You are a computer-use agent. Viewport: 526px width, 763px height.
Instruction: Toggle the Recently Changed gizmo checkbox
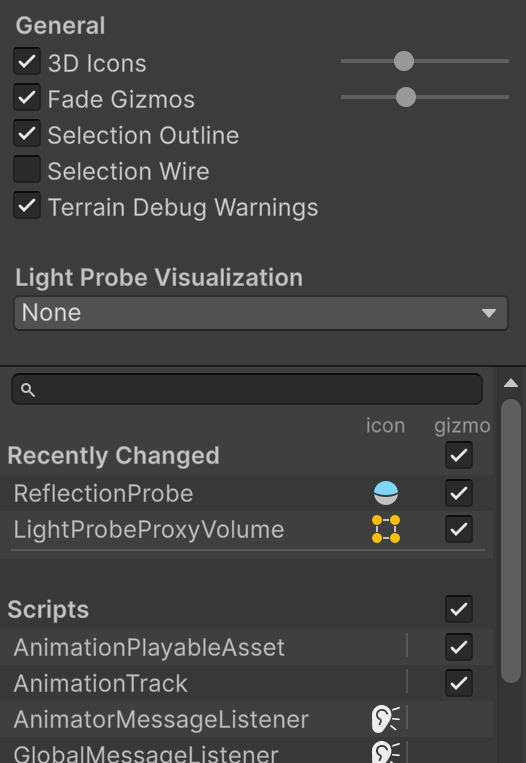[459, 455]
